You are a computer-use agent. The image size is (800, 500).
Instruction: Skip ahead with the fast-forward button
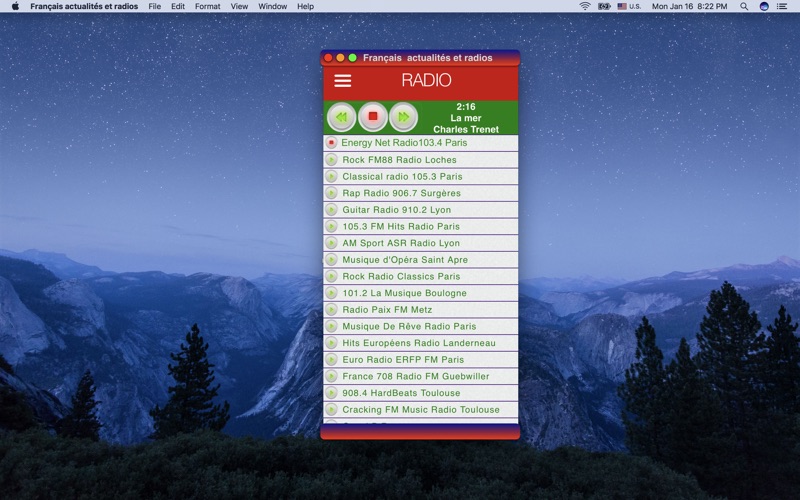(x=404, y=117)
